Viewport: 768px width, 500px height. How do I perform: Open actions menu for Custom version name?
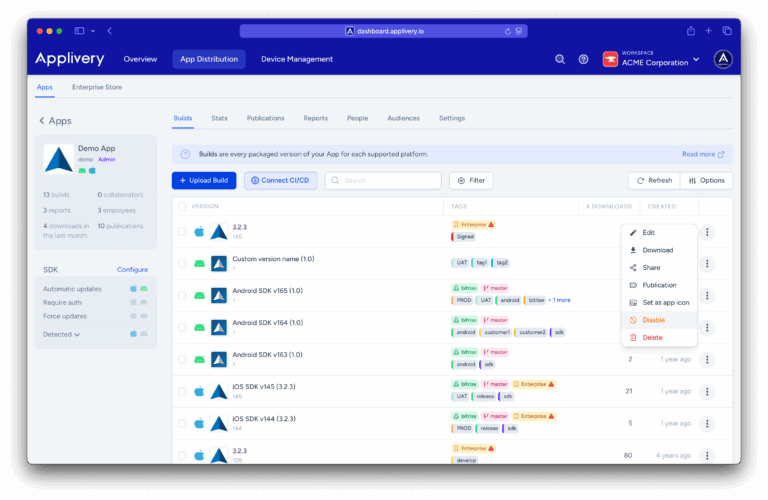(x=707, y=264)
